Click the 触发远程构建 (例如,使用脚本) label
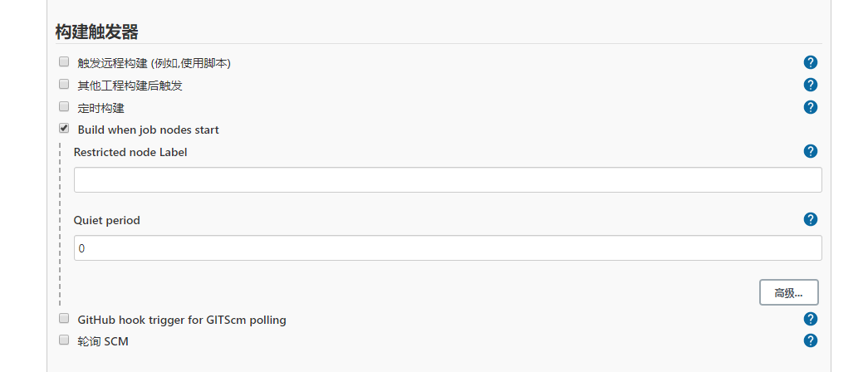The image size is (868, 372). coord(154,63)
